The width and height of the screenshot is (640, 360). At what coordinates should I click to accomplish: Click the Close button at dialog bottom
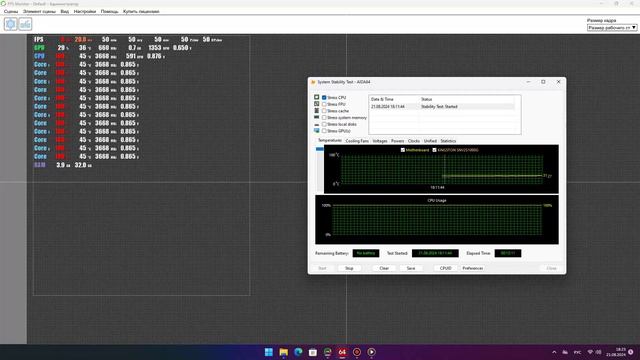551,268
